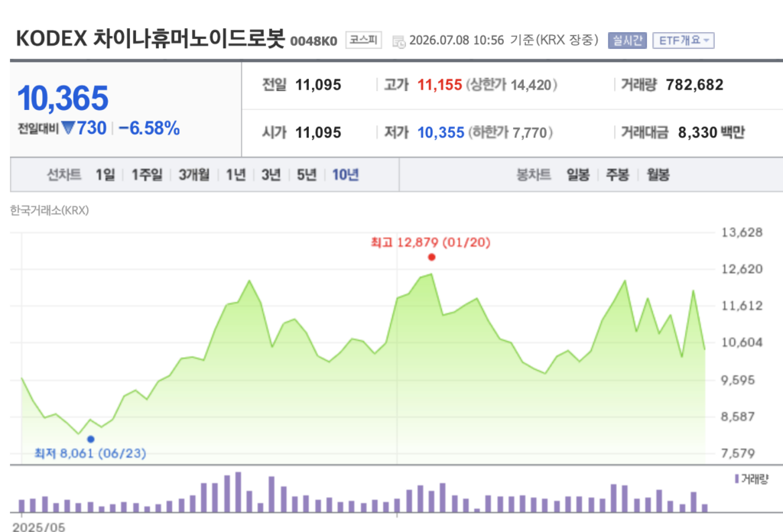783x532 pixels.
Task: Open the 일봉 candlestick chart
Action: tap(578, 175)
